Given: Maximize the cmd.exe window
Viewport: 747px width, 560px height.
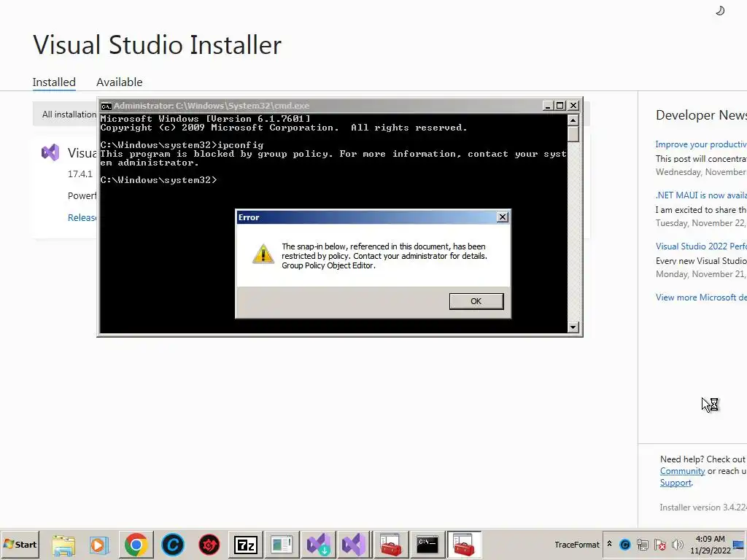Looking at the screenshot, I should coord(560,106).
